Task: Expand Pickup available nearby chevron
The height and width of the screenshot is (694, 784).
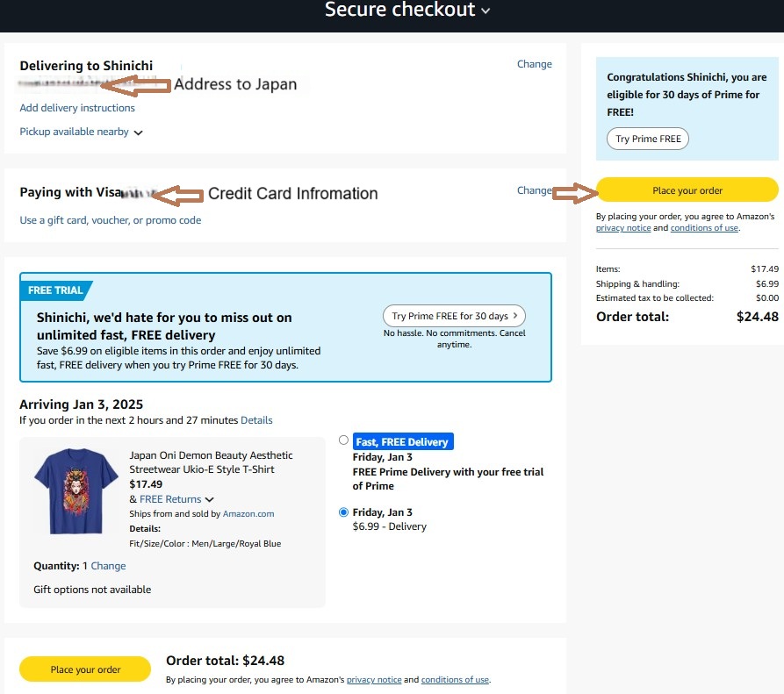Action: click(x=139, y=132)
